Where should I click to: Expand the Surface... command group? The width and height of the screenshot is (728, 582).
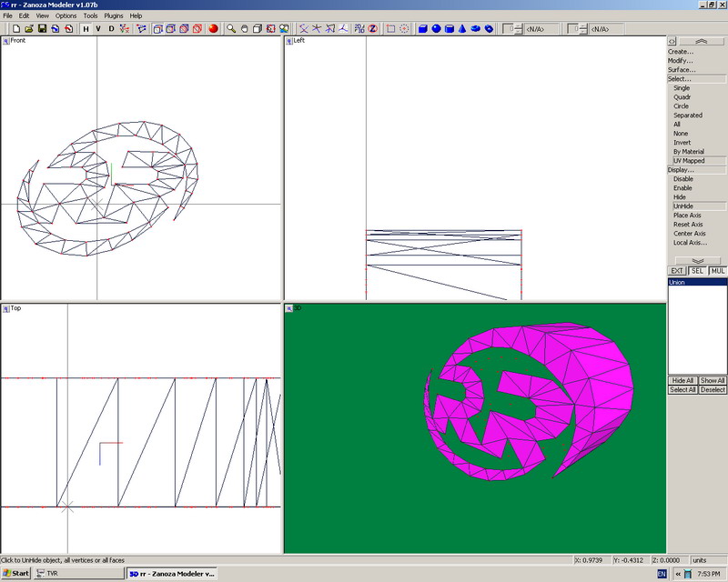682,70
